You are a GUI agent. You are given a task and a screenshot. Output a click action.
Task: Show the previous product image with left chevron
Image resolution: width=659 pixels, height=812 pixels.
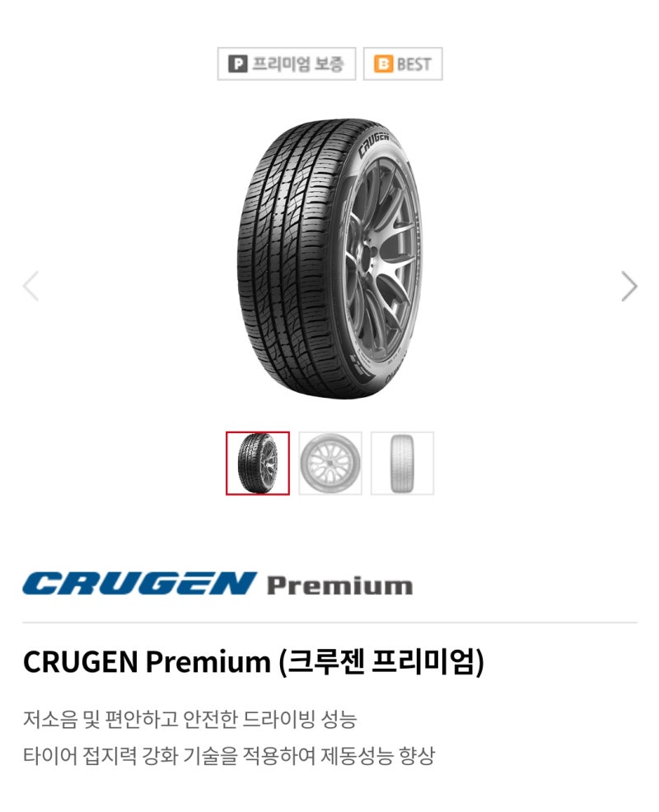[x=31, y=286]
